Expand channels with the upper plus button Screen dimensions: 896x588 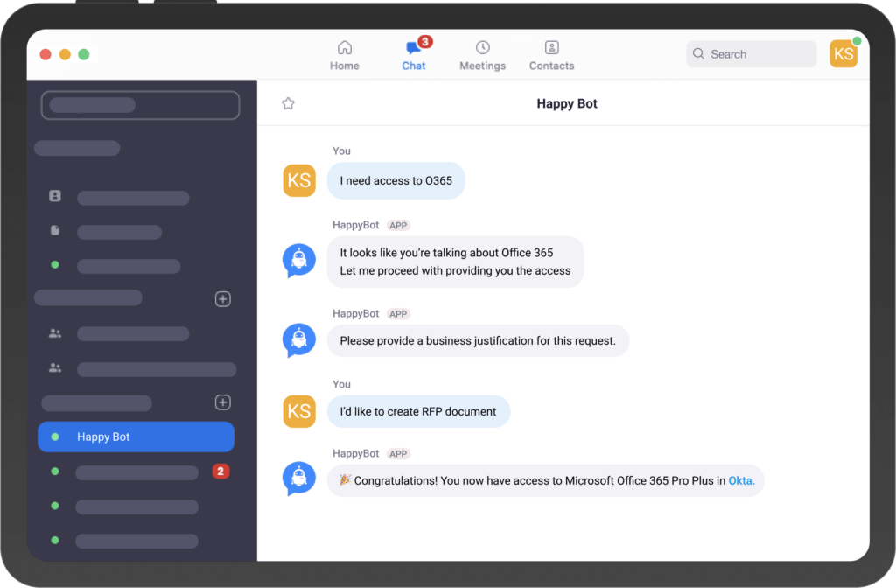(x=222, y=298)
